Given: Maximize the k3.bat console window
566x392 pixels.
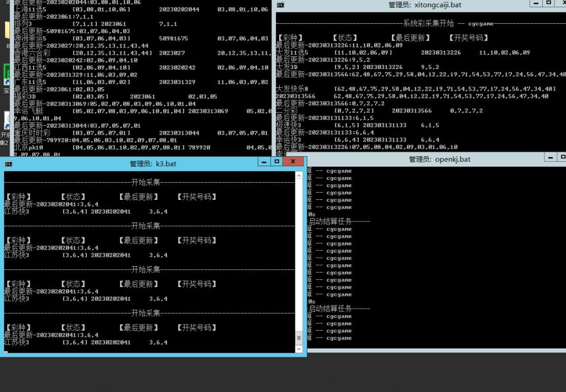Looking at the screenshot, I should coord(276,162).
